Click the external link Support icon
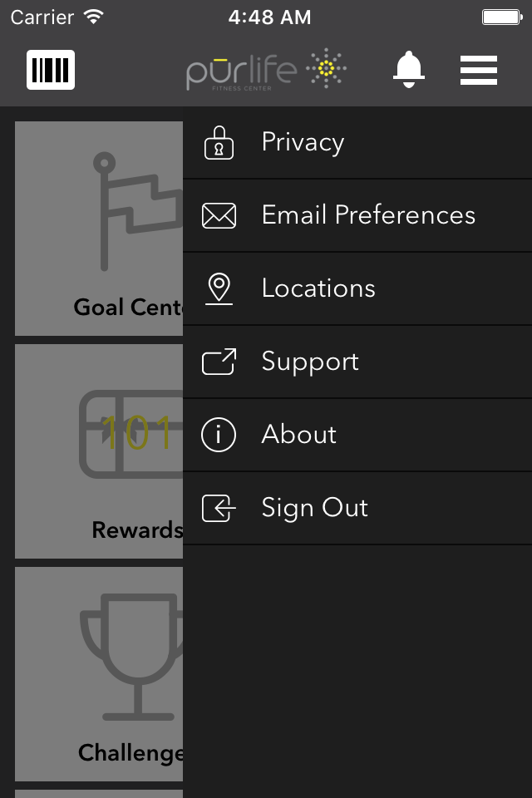532x798 pixels. click(x=219, y=362)
